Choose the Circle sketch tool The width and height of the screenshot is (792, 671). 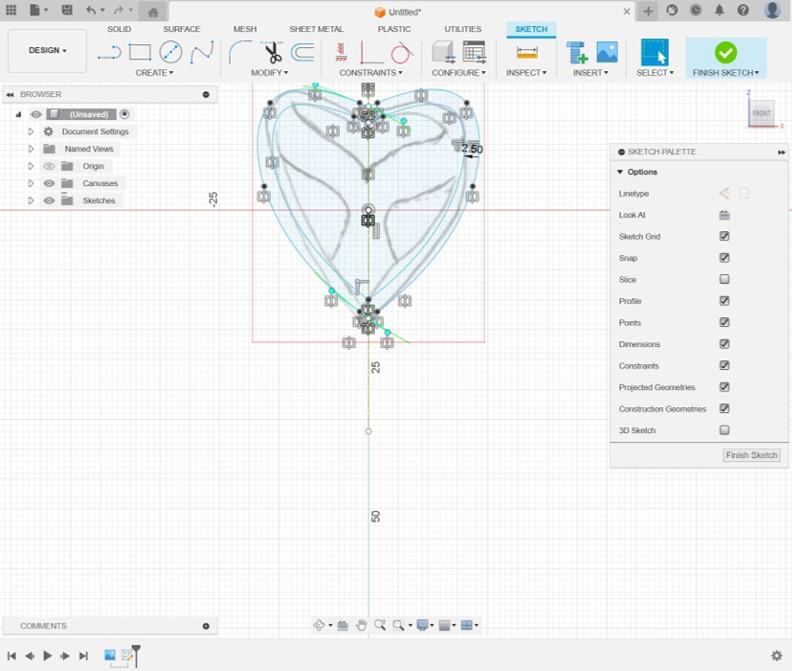pos(171,52)
